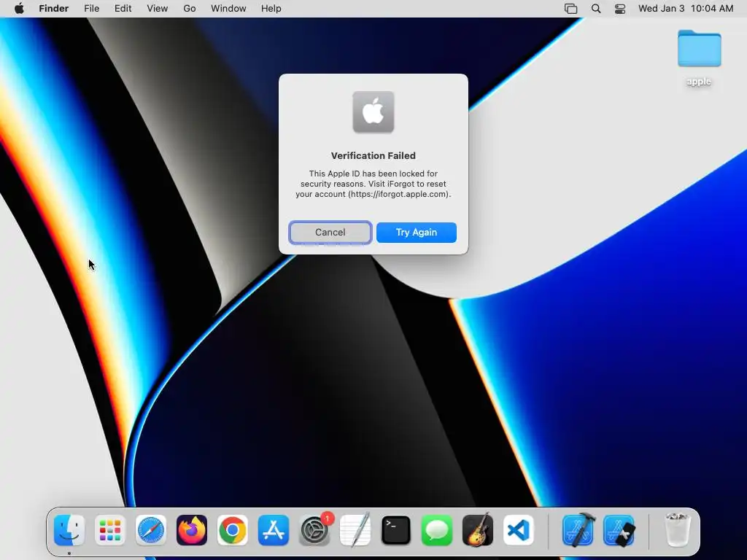The image size is (747, 560).
Task: Open the Help menu
Action: coord(271,9)
